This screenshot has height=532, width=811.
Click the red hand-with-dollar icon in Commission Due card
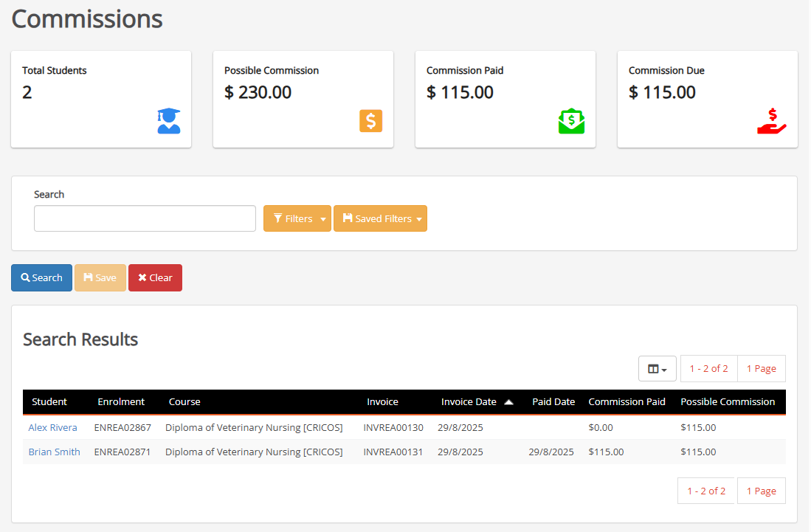pyautogui.click(x=772, y=121)
